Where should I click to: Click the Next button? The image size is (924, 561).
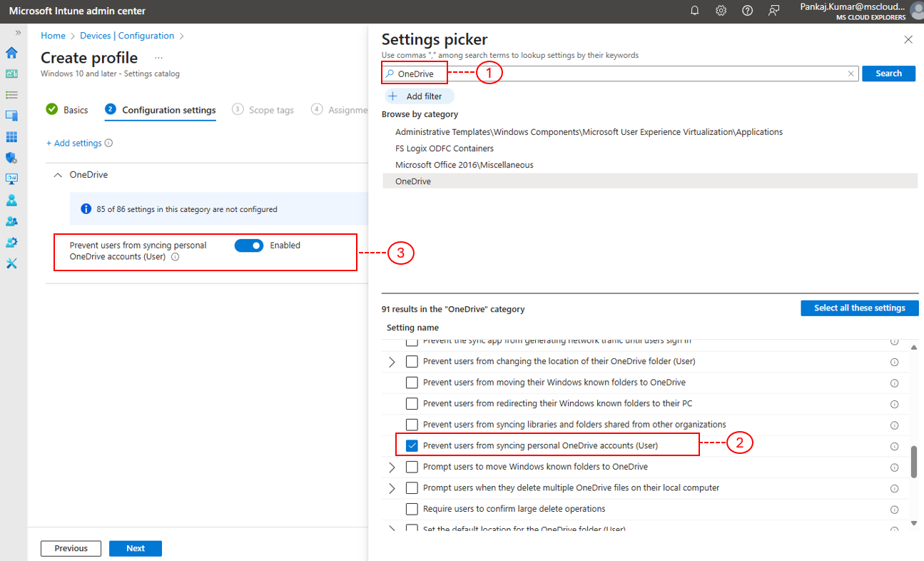136,548
